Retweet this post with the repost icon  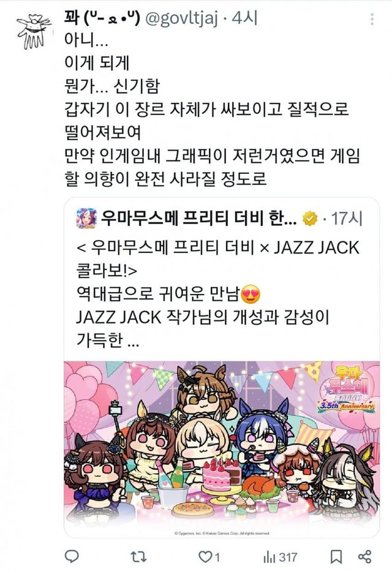[x=138, y=557]
